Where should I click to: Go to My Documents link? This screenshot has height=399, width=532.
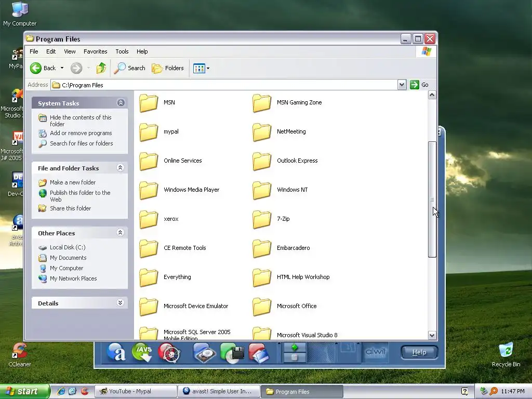[62, 258]
